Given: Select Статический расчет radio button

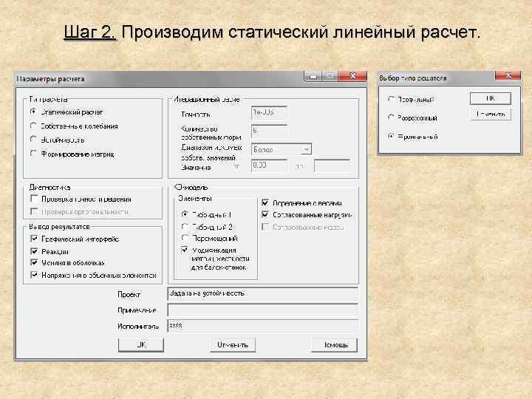Looking at the screenshot, I should (33, 112).
